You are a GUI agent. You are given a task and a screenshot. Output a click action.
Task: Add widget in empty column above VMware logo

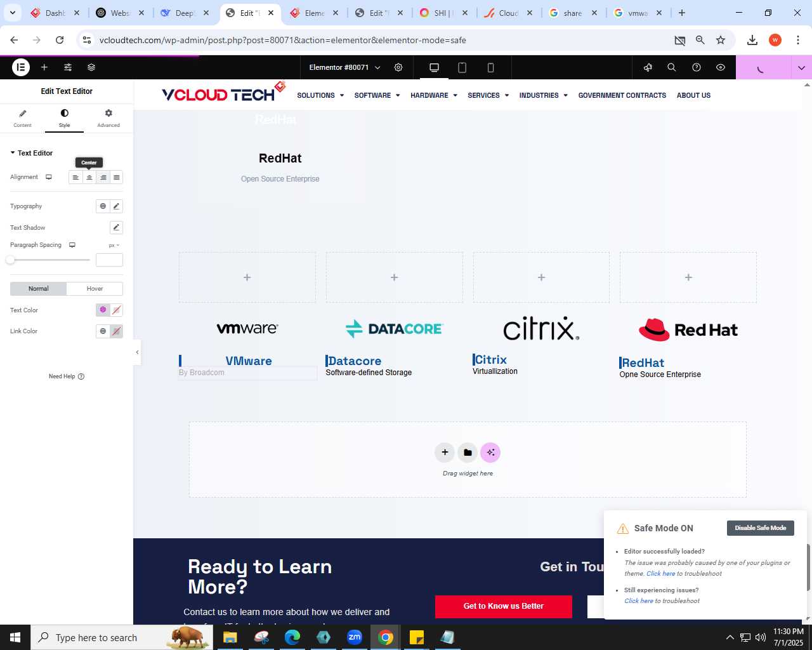pyautogui.click(x=247, y=277)
